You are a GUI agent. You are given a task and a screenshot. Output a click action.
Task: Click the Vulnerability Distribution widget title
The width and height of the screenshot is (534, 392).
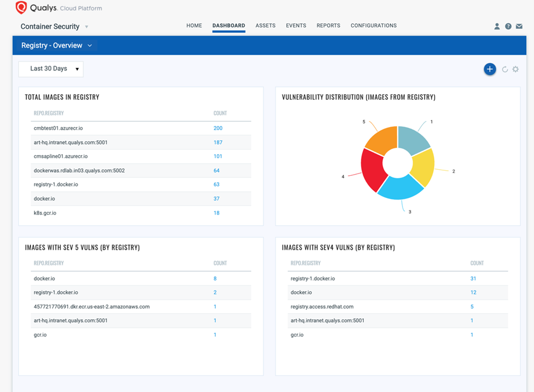(x=359, y=98)
